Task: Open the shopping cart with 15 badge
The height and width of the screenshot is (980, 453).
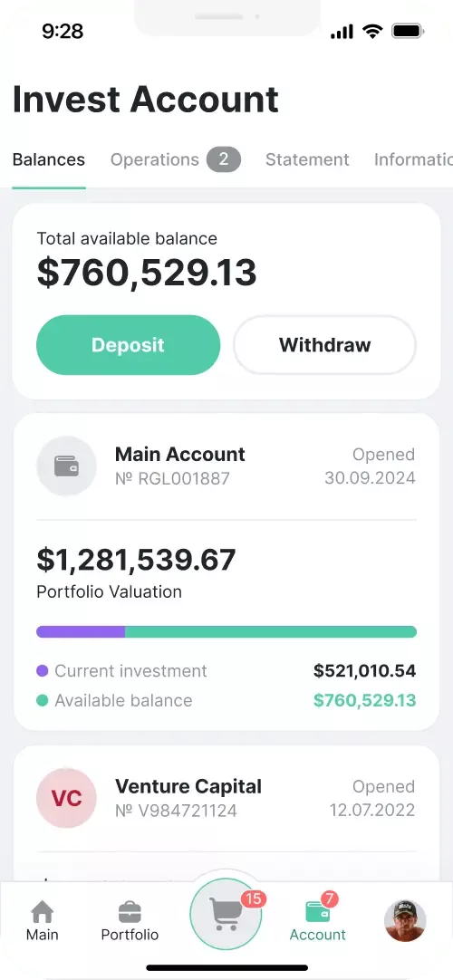Action: click(226, 914)
